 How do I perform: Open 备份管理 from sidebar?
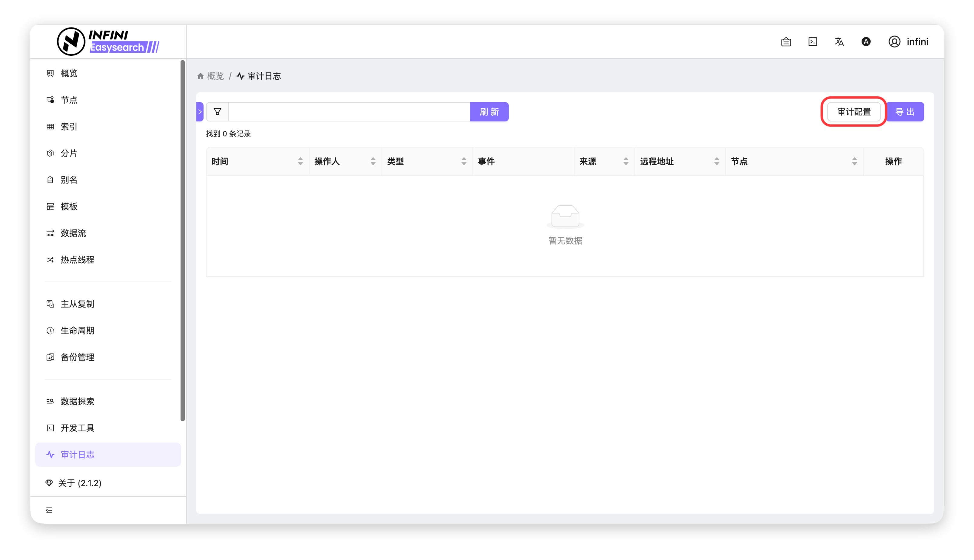(77, 357)
